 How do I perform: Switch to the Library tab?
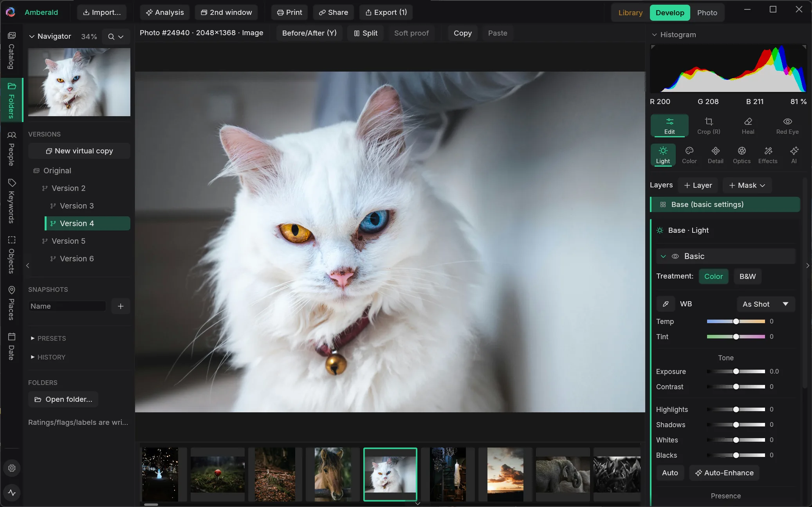[630, 13]
